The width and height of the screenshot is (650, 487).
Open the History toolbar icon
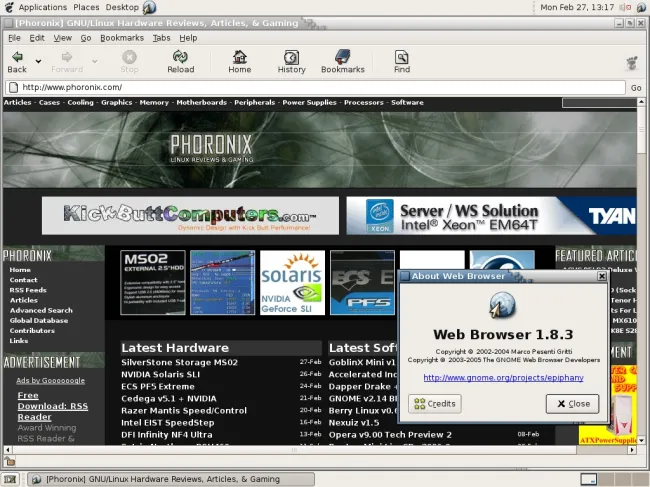[x=291, y=57]
